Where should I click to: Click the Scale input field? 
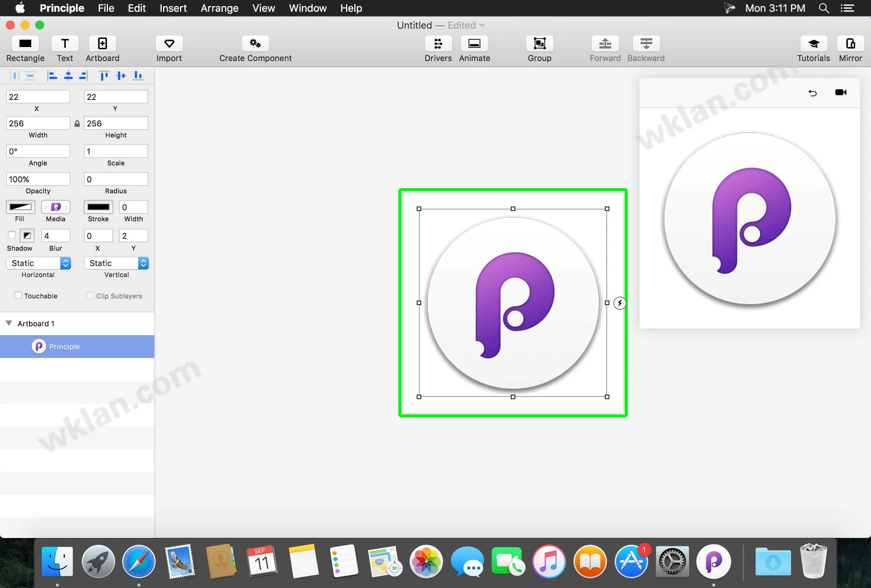[x=116, y=151]
